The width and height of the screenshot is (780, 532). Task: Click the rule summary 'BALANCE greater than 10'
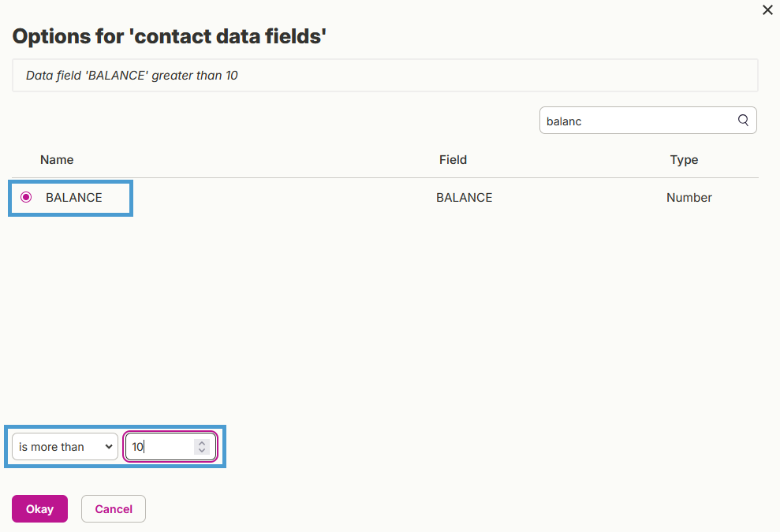pyautogui.click(x=132, y=76)
